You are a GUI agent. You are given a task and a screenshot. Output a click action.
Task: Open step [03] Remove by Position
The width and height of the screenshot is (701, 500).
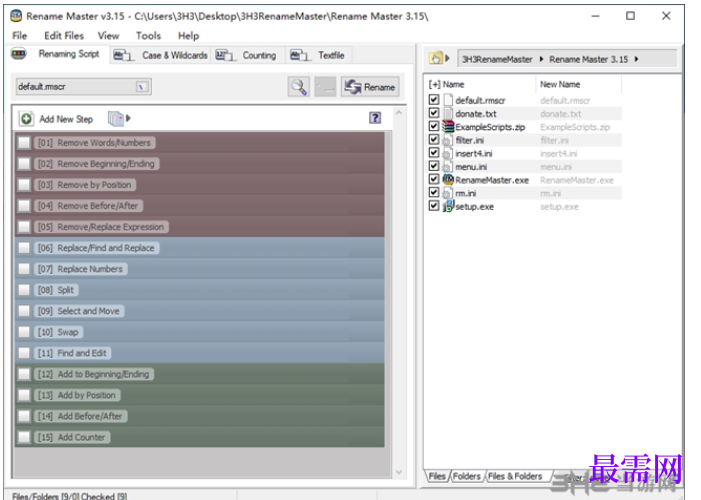[84, 185]
